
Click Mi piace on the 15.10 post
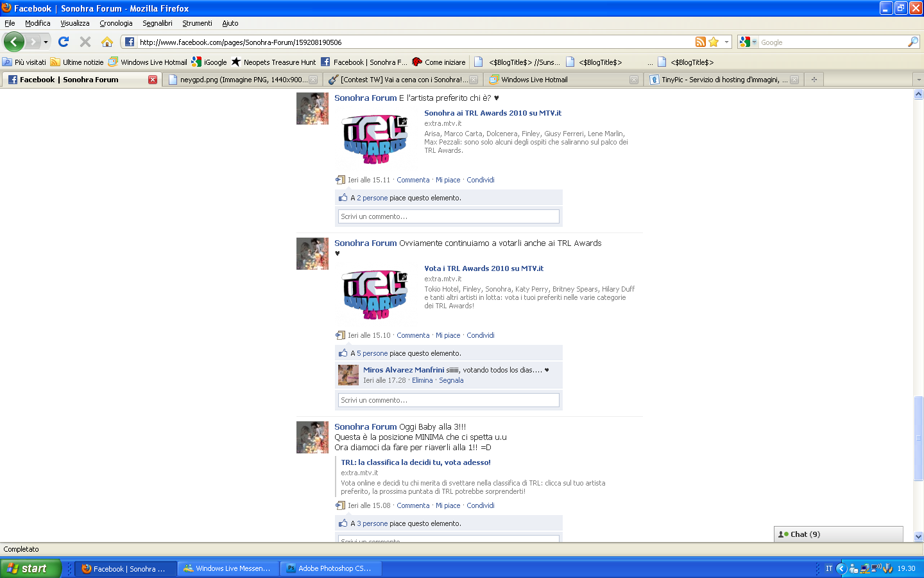coord(448,335)
